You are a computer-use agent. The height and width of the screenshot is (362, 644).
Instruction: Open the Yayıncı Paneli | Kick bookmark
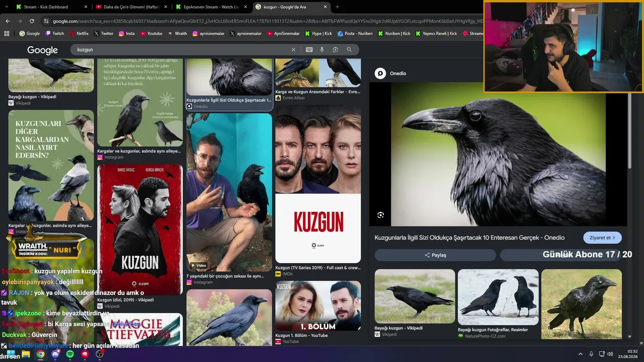[x=436, y=34]
